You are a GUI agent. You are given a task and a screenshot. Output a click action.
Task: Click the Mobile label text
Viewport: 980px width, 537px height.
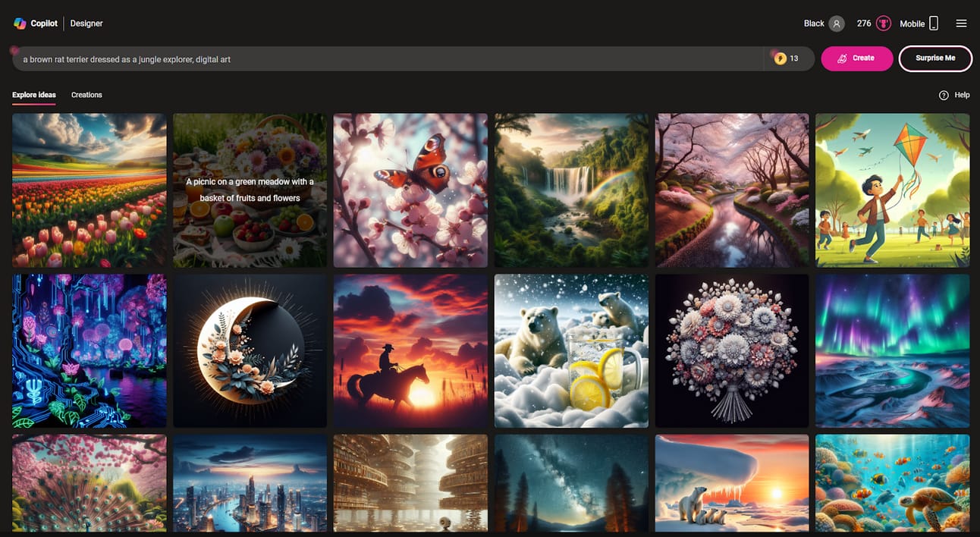[x=912, y=24]
